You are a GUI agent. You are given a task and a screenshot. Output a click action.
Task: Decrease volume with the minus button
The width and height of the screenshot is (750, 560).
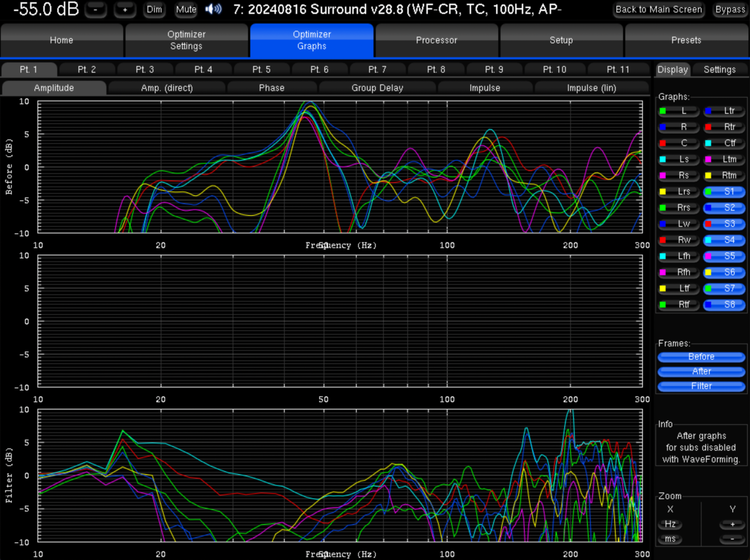click(x=95, y=9)
